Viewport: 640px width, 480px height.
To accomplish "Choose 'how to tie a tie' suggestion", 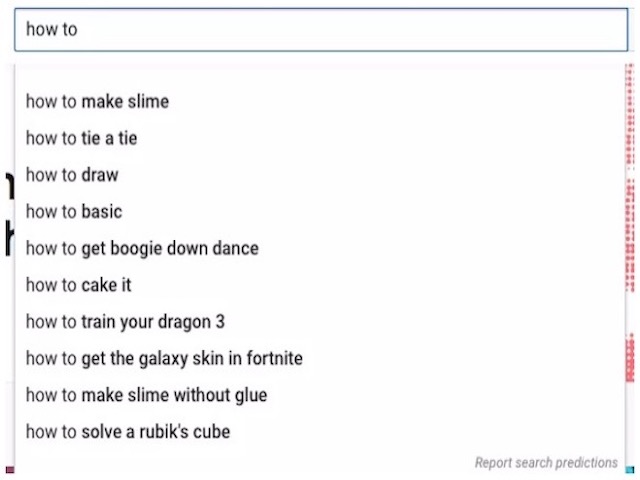I will 81,138.
